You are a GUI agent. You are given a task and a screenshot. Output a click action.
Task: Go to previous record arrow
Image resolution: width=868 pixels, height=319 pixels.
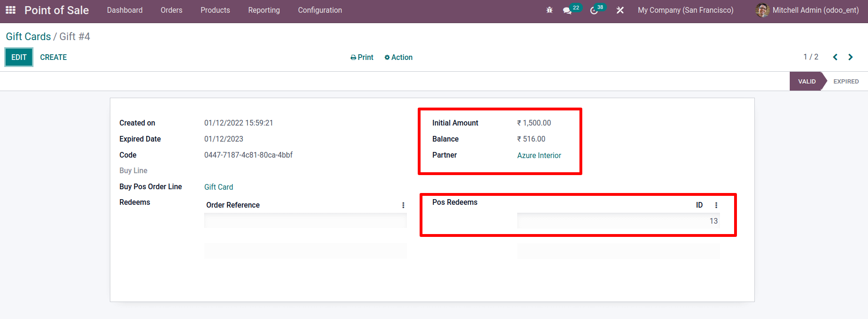coord(835,57)
